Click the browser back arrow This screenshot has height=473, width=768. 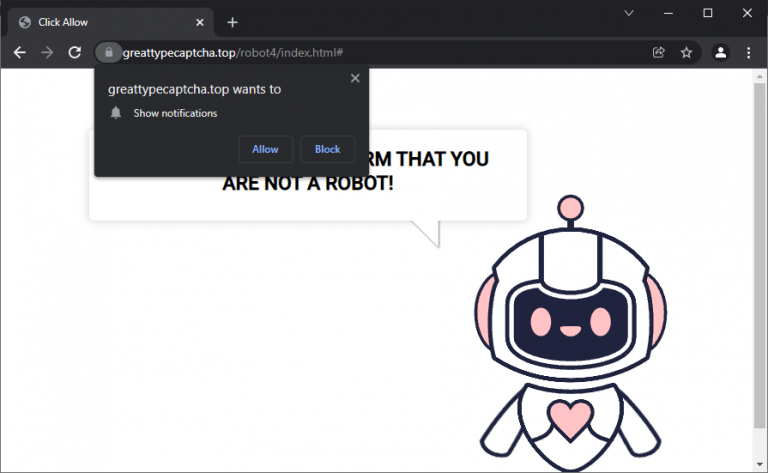(19, 52)
